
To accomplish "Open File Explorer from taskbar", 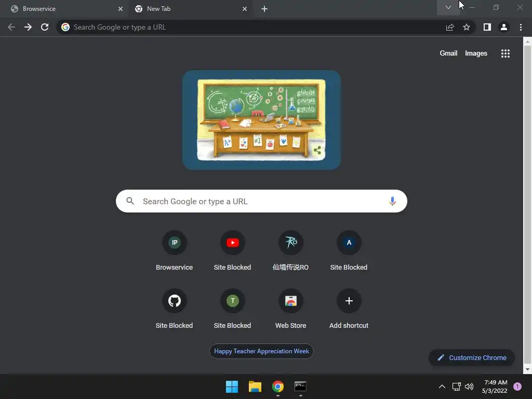I will (x=255, y=387).
